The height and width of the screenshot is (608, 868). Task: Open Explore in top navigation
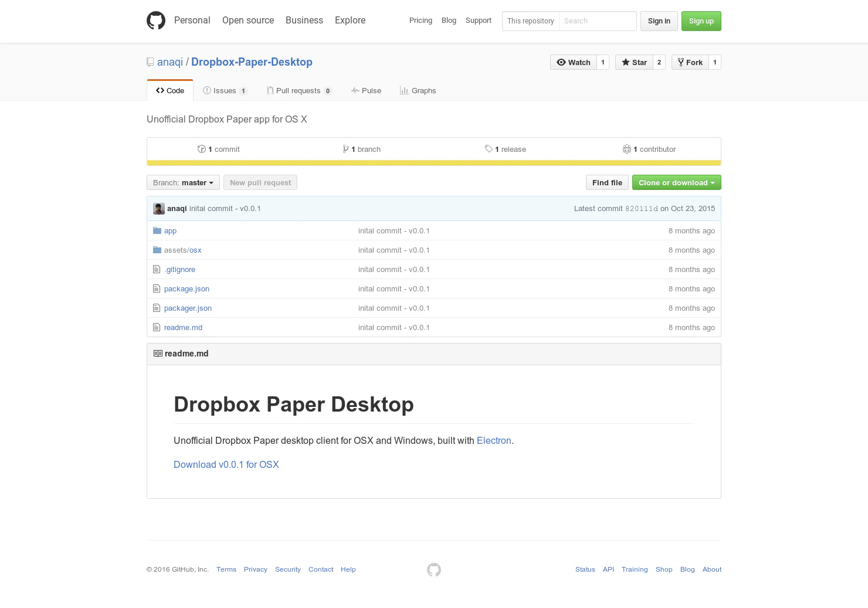point(350,20)
